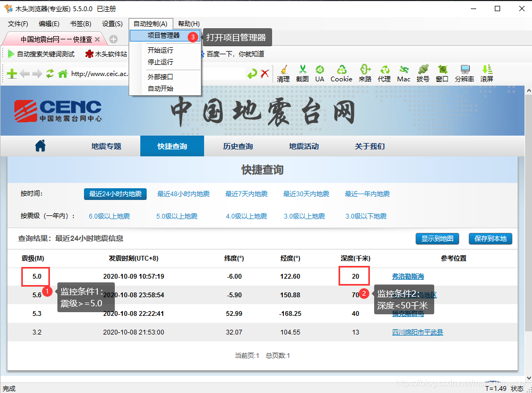Image resolution: width=532 pixels, height=393 pixels.
Task: Click the 显示到地图 button
Action: tap(437, 239)
